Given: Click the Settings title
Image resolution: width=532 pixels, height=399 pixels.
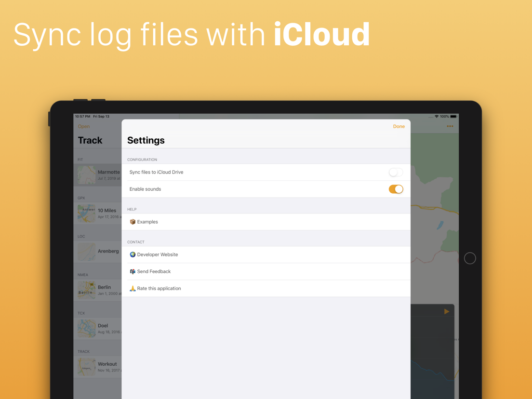Looking at the screenshot, I should tap(146, 140).
